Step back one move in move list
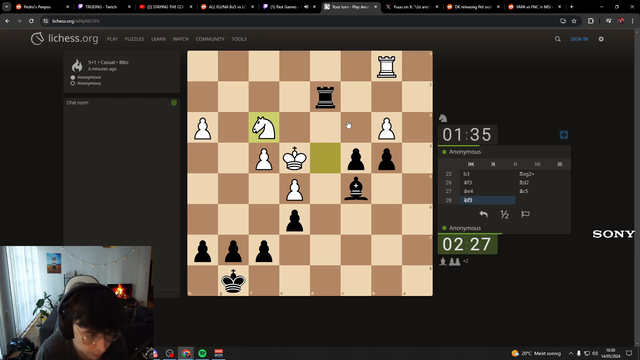Viewport: 640px width, 360px height. point(493,164)
